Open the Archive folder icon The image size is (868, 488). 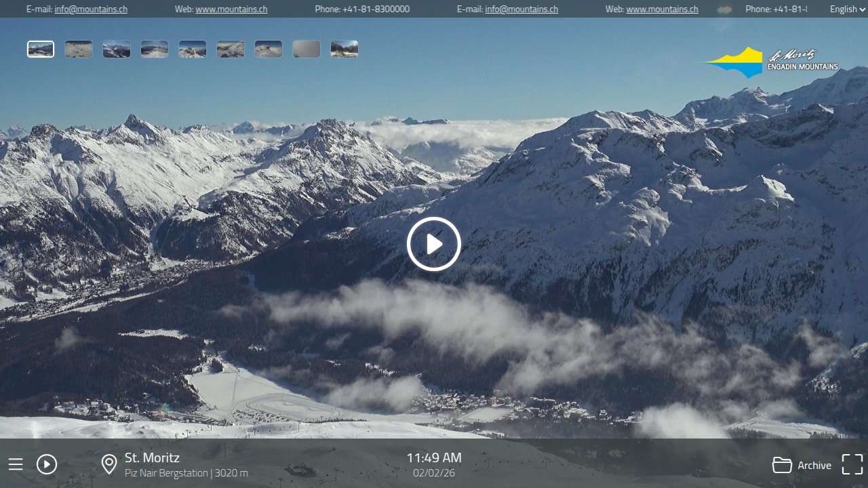point(782,465)
